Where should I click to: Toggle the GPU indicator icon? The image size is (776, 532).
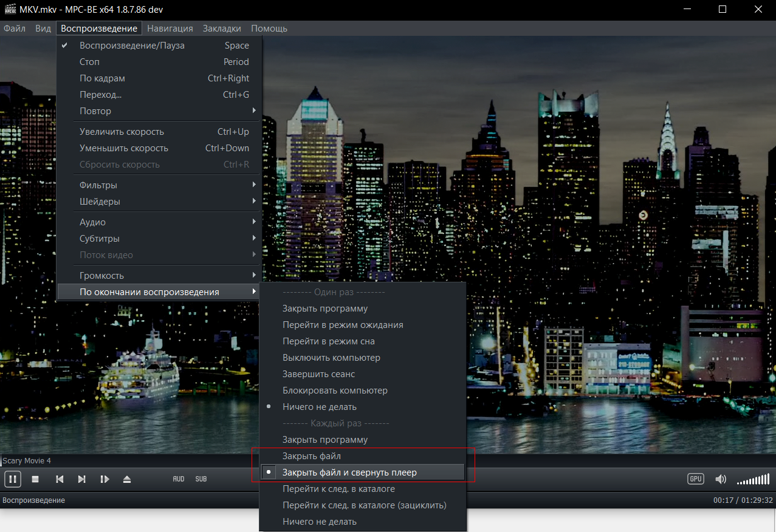pyautogui.click(x=696, y=479)
